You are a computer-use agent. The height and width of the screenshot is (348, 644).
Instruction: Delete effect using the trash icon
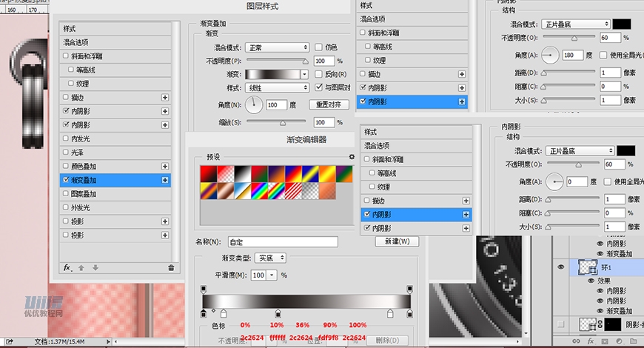(x=171, y=268)
